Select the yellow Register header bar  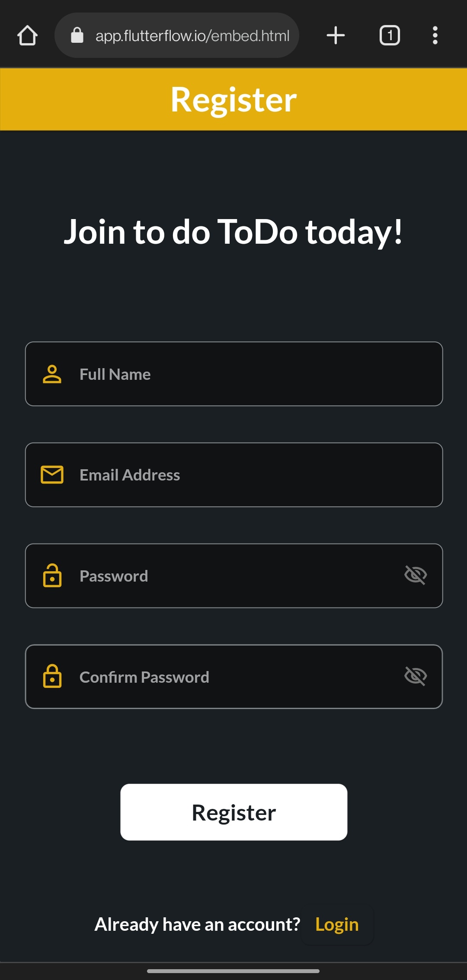tap(233, 99)
